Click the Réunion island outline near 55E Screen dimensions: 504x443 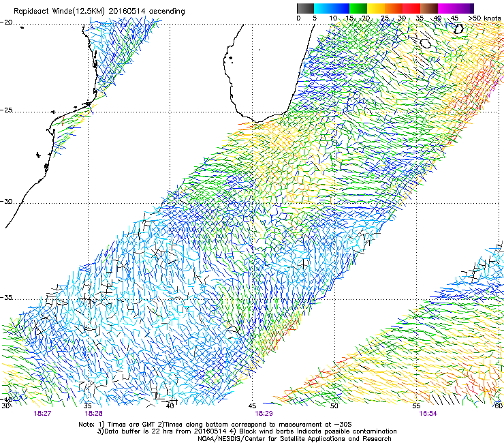(425, 43)
